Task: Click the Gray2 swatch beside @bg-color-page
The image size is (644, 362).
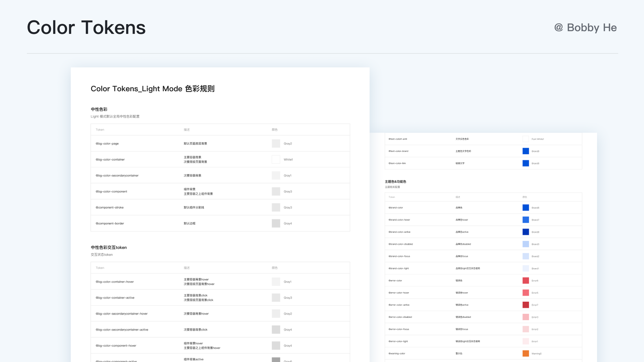Action: click(x=276, y=143)
